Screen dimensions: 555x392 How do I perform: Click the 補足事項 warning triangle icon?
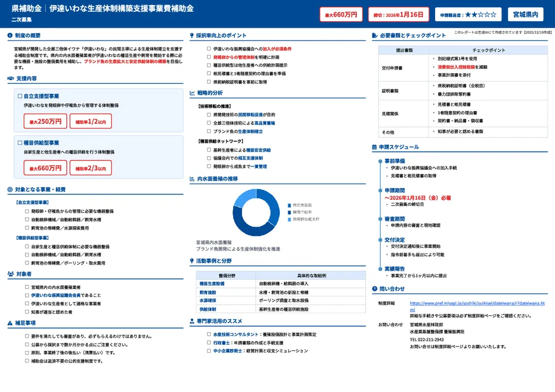coord(10,324)
